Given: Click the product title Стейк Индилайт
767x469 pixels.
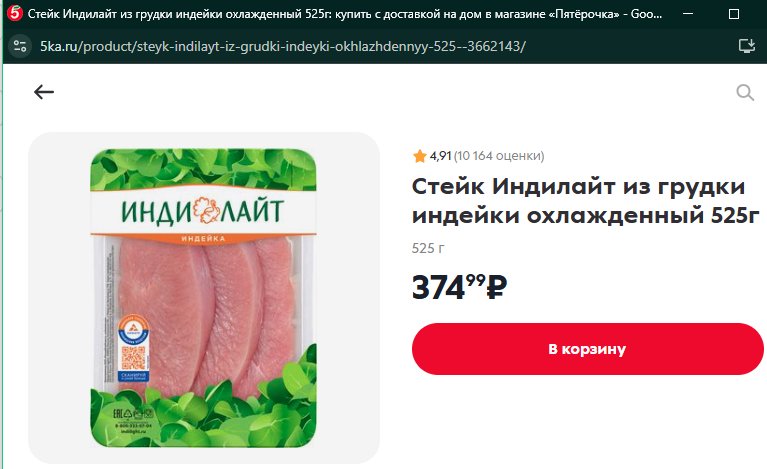Looking at the screenshot, I should pyautogui.click(x=585, y=201).
